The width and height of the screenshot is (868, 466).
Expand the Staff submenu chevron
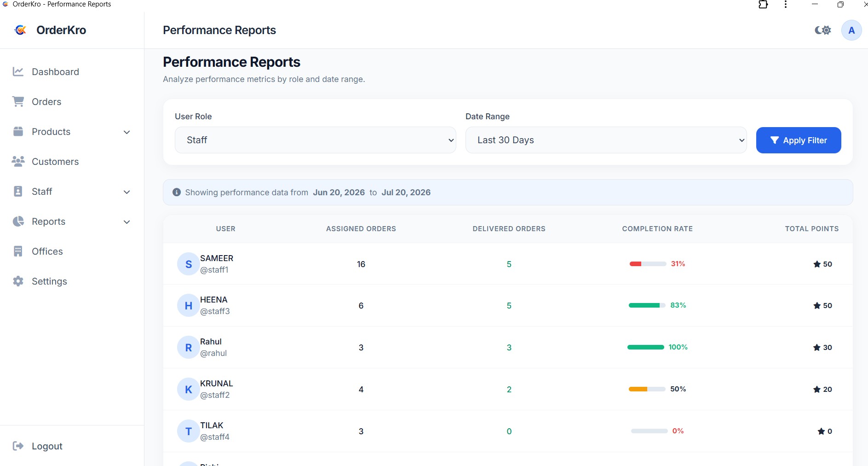point(127,192)
